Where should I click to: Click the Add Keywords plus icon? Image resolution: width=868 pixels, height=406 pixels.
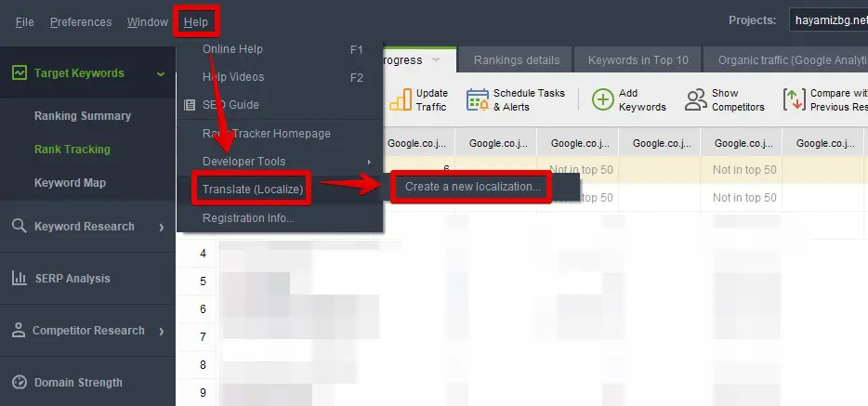[x=603, y=100]
